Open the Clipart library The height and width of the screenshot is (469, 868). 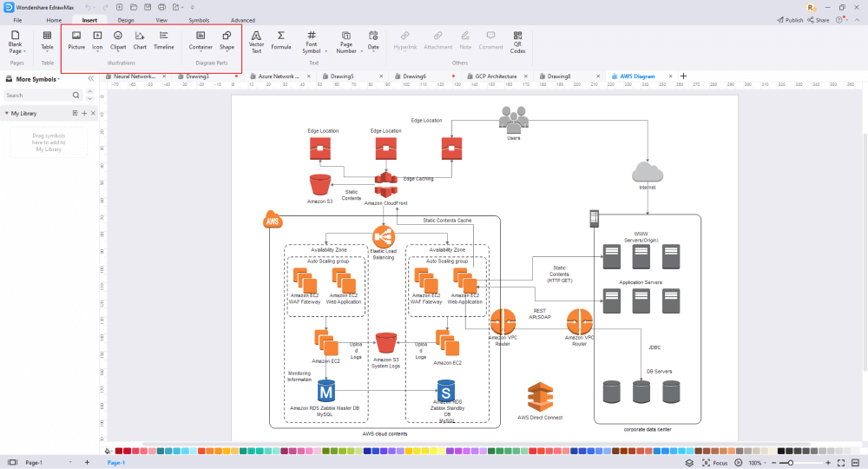[x=118, y=41]
